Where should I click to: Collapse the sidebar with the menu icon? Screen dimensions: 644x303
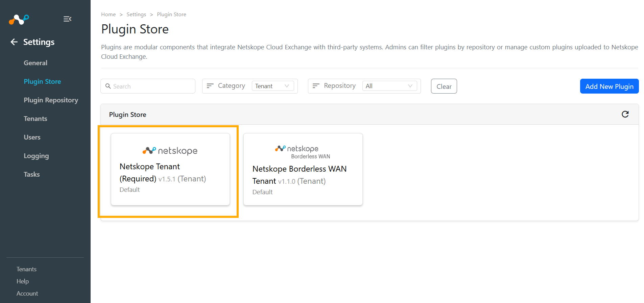[67, 19]
